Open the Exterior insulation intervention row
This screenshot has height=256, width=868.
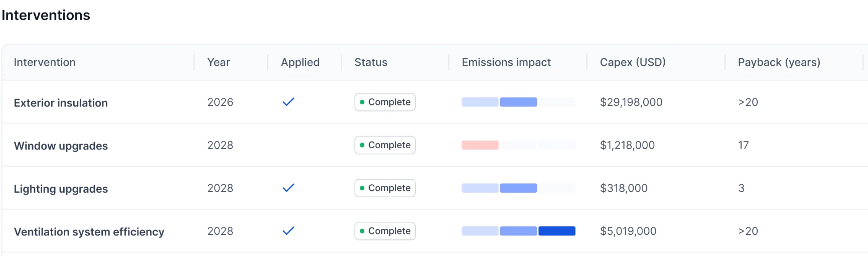coord(61,103)
